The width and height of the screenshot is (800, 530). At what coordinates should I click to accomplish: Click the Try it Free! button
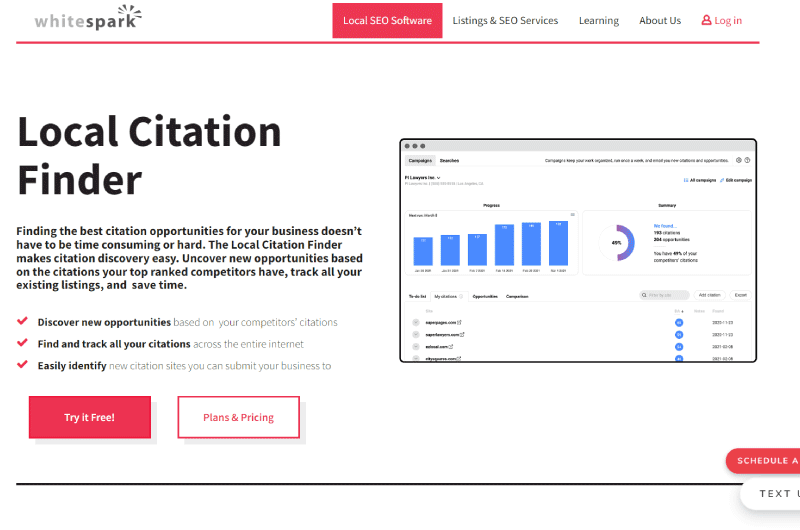click(x=90, y=417)
